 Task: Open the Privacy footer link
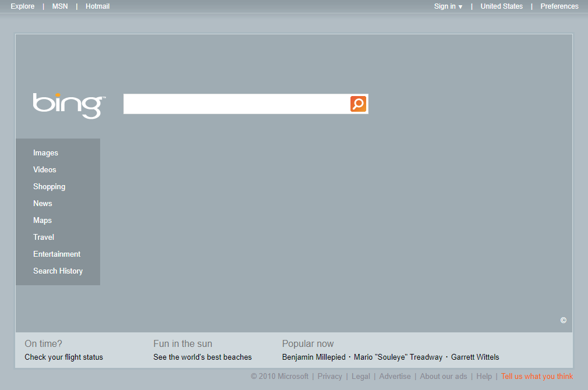point(330,377)
